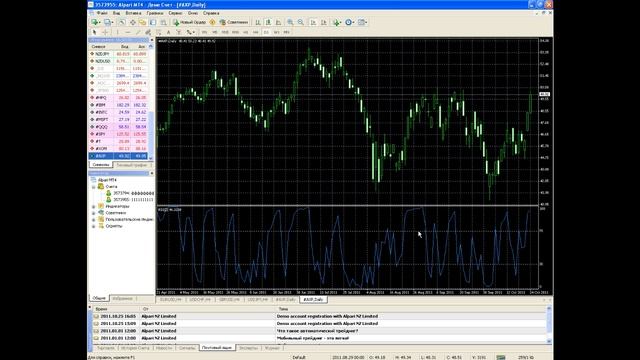Image resolution: width=640 pixels, height=360 pixels.
Task: Open the Вставка menu
Action: (x=133, y=13)
